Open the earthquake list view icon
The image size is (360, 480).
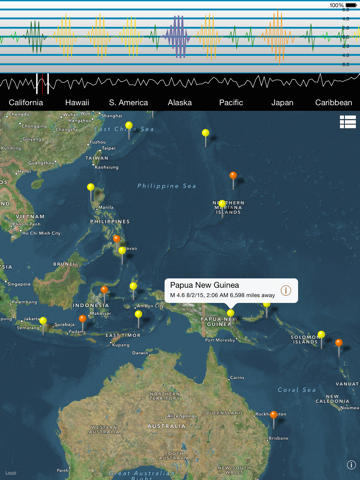click(348, 122)
